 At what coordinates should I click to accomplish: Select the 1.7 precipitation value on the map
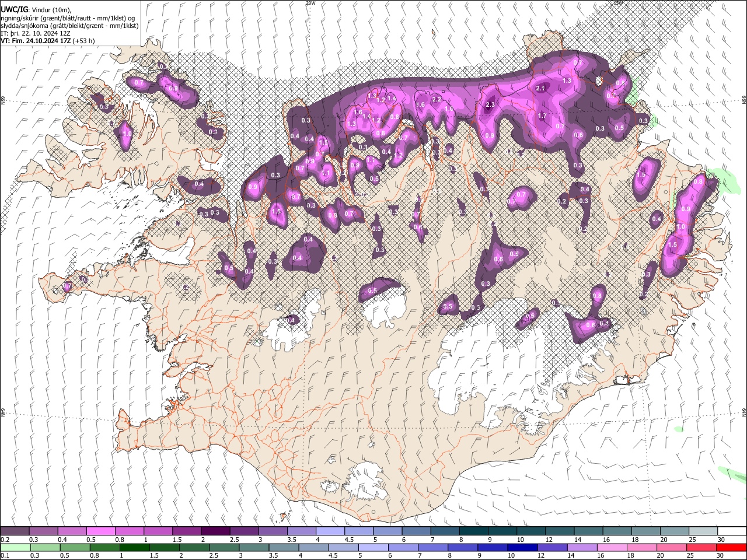click(x=542, y=116)
